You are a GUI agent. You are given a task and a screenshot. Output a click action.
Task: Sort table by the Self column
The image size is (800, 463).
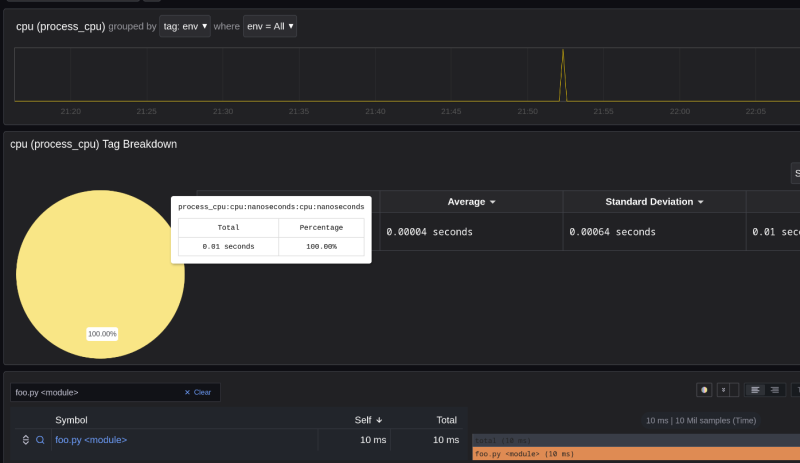point(368,420)
